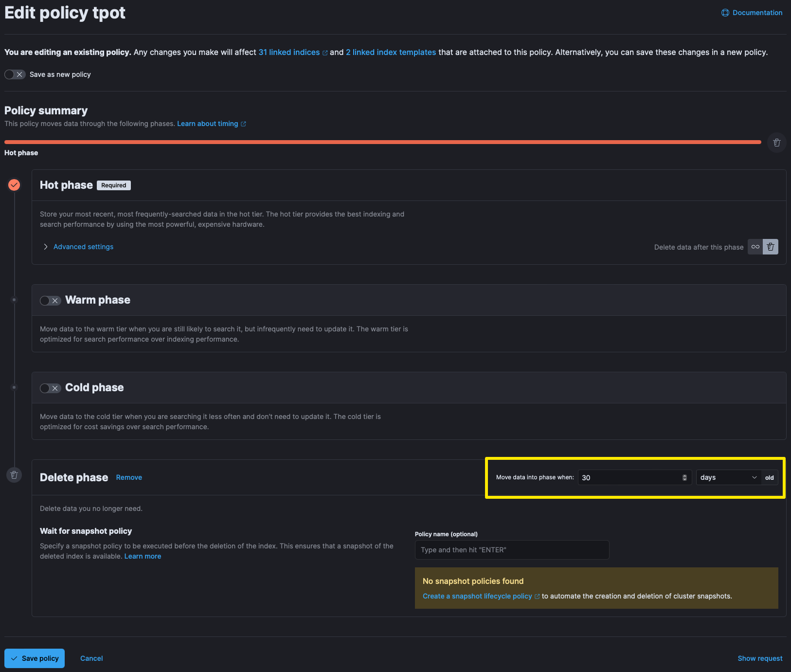Click the Hot phase orange checkmark icon
791x672 pixels.
click(14, 185)
